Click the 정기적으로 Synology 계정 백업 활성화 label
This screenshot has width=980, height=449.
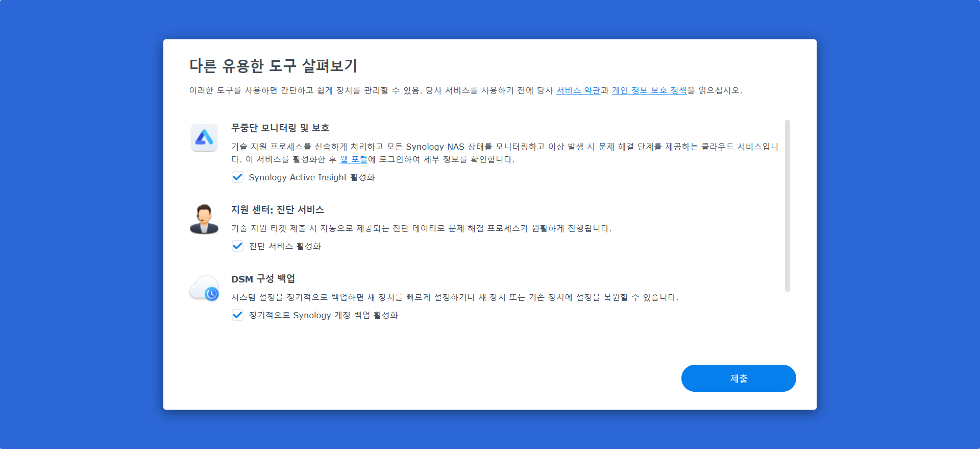[x=323, y=315]
